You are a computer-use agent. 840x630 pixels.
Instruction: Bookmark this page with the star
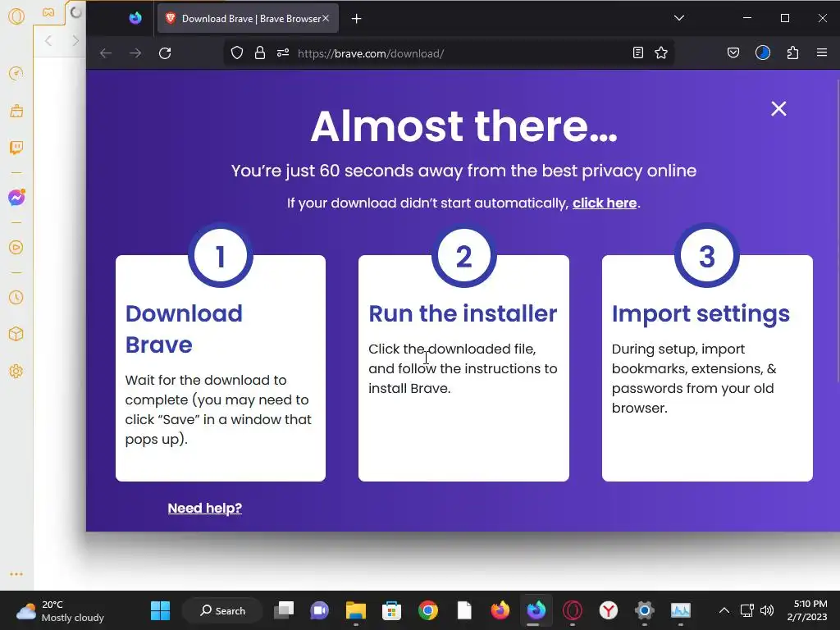point(661,53)
